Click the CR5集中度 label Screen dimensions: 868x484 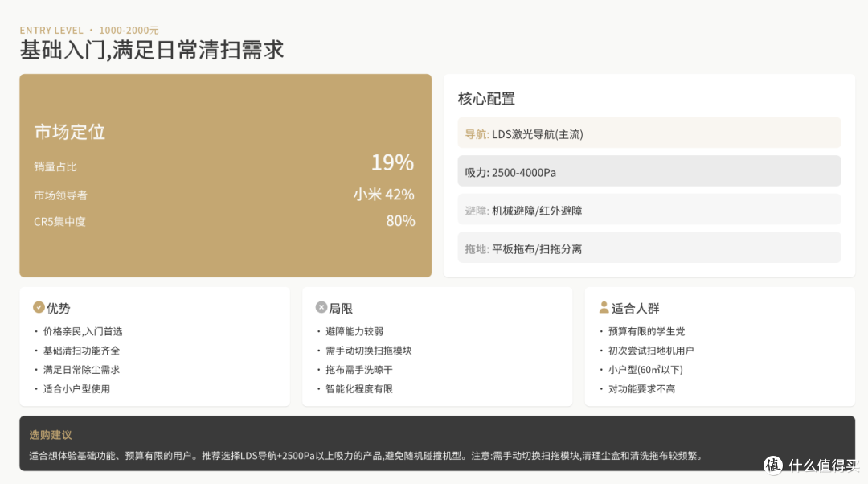(59, 222)
